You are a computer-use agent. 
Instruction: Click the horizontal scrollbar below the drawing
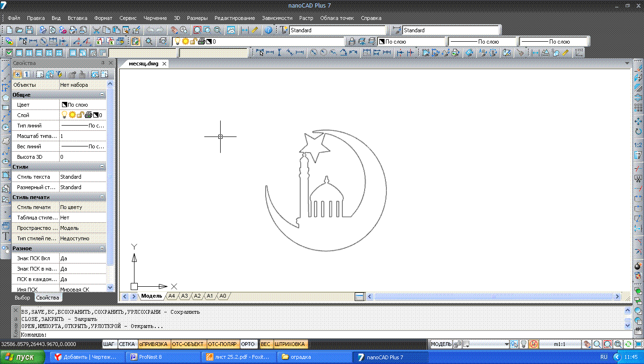(494, 297)
